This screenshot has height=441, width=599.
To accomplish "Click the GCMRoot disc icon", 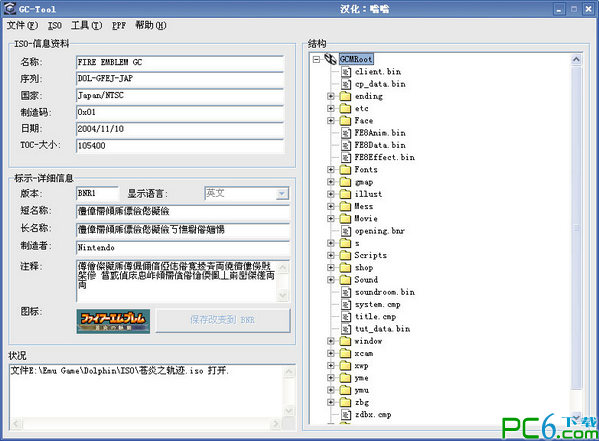I will coord(330,59).
